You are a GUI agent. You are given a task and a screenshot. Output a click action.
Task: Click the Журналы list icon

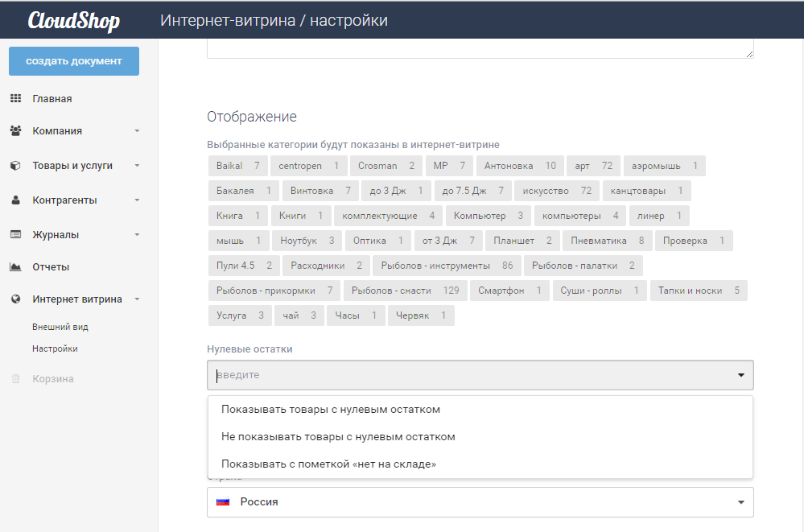(16, 234)
